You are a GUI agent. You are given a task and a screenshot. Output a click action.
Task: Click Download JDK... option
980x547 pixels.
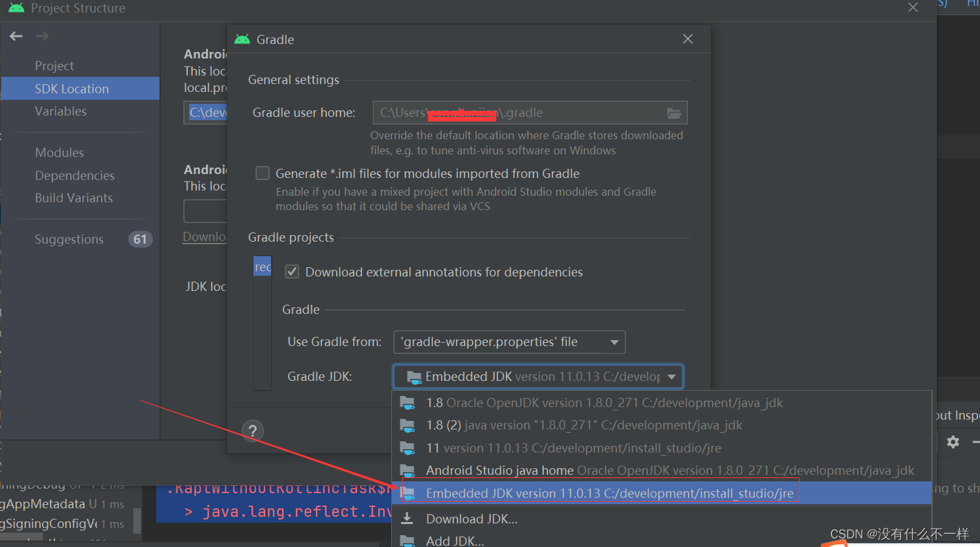tap(662, 519)
